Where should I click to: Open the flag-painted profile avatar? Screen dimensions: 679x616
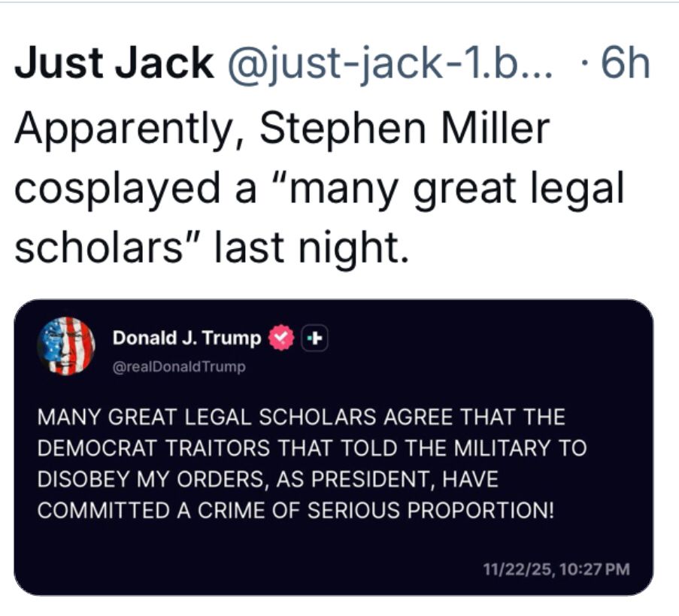click(x=66, y=346)
